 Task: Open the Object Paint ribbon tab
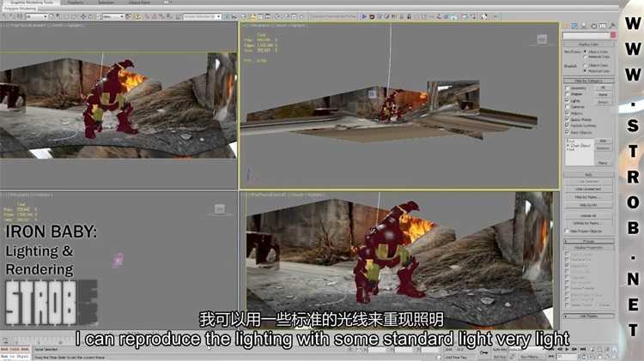click(140, 2)
